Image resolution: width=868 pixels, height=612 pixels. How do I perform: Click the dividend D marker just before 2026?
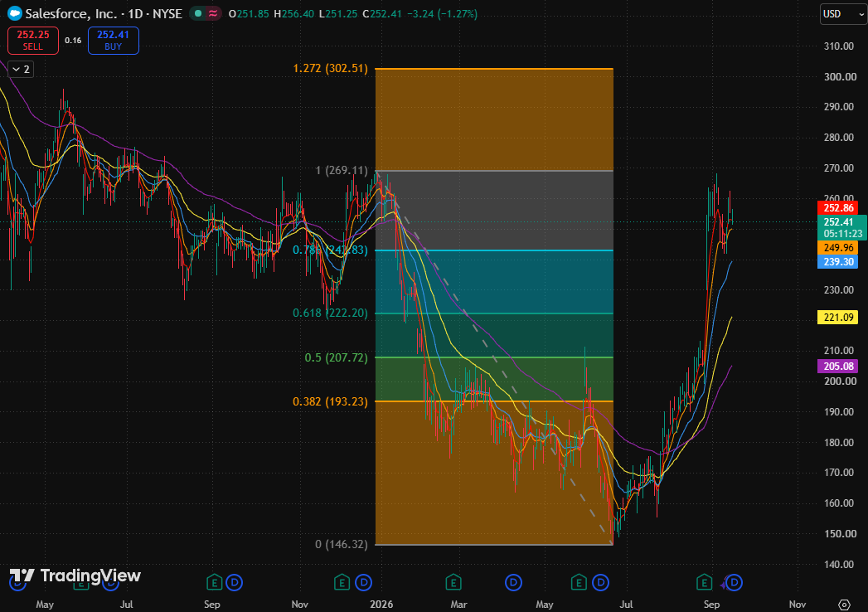tap(364, 583)
